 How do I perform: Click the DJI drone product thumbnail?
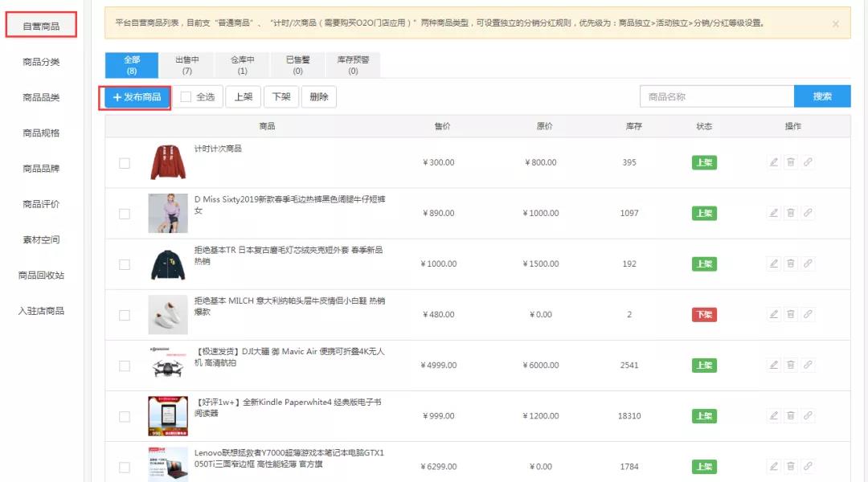pos(166,365)
